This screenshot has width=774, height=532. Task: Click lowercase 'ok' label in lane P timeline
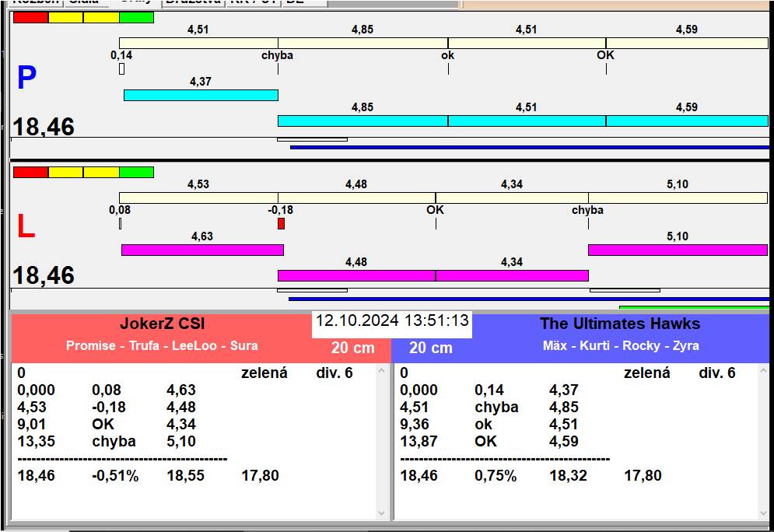pos(448,55)
